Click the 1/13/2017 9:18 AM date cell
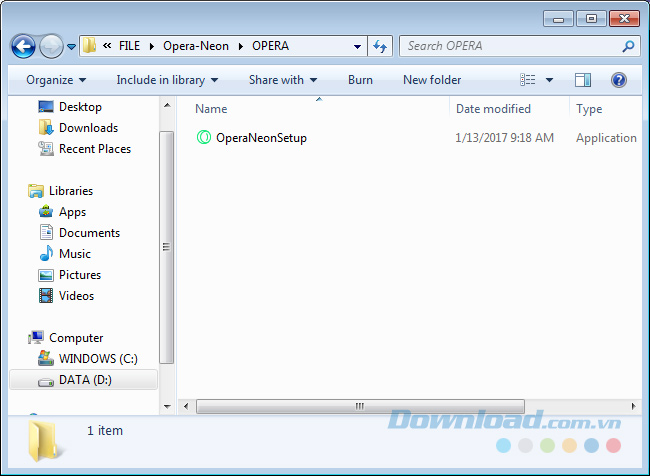The image size is (650, 476). click(504, 138)
